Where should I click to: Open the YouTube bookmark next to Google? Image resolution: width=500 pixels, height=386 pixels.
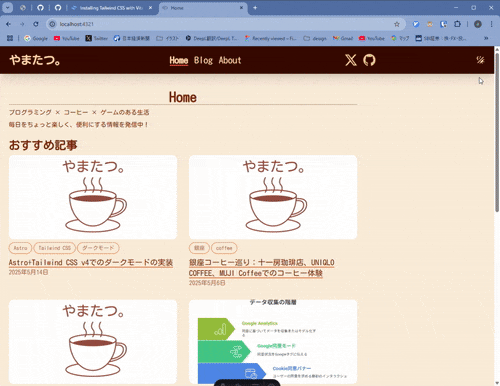(67, 38)
